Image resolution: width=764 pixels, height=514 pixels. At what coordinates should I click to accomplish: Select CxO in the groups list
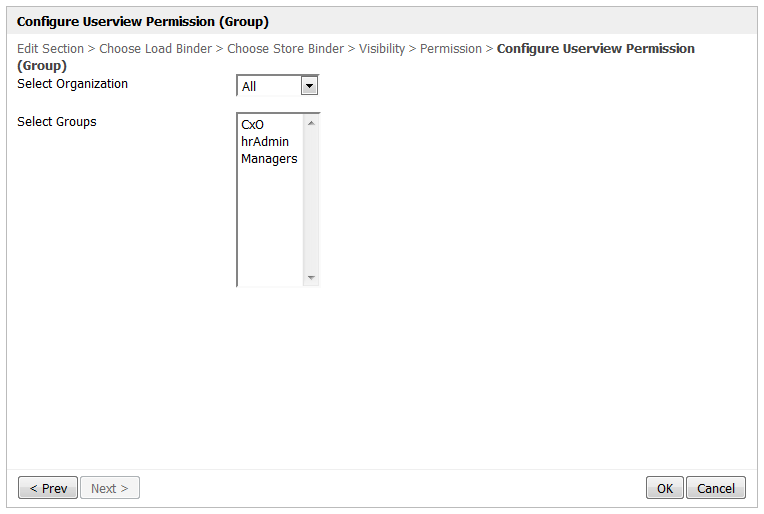tap(253, 125)
